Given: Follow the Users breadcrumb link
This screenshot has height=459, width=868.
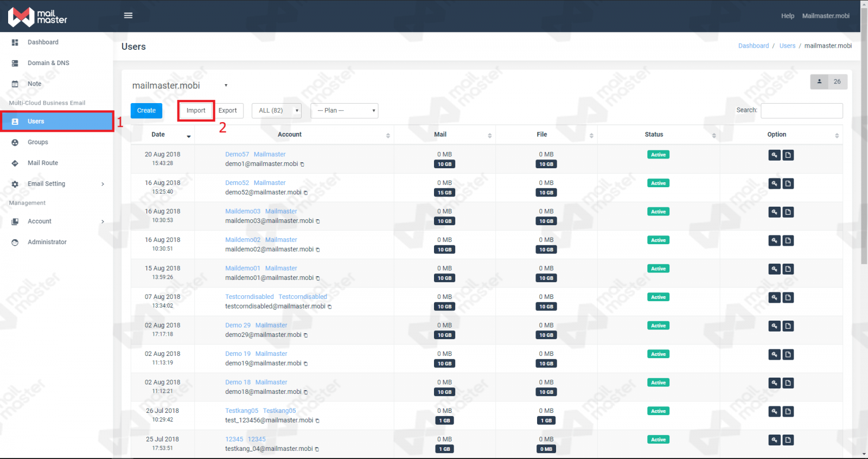Looking at the screenshot, I should click(787, 46).
